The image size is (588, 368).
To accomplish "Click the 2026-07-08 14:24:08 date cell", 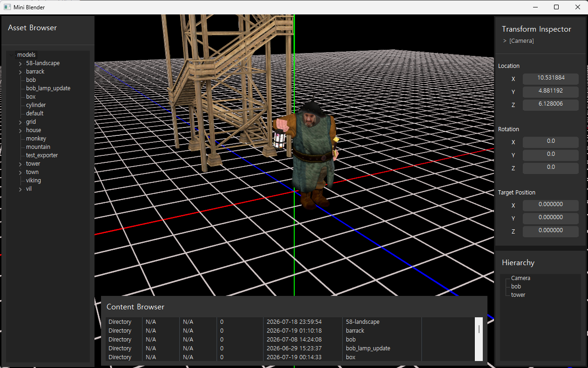I will (x=294, y=340).
